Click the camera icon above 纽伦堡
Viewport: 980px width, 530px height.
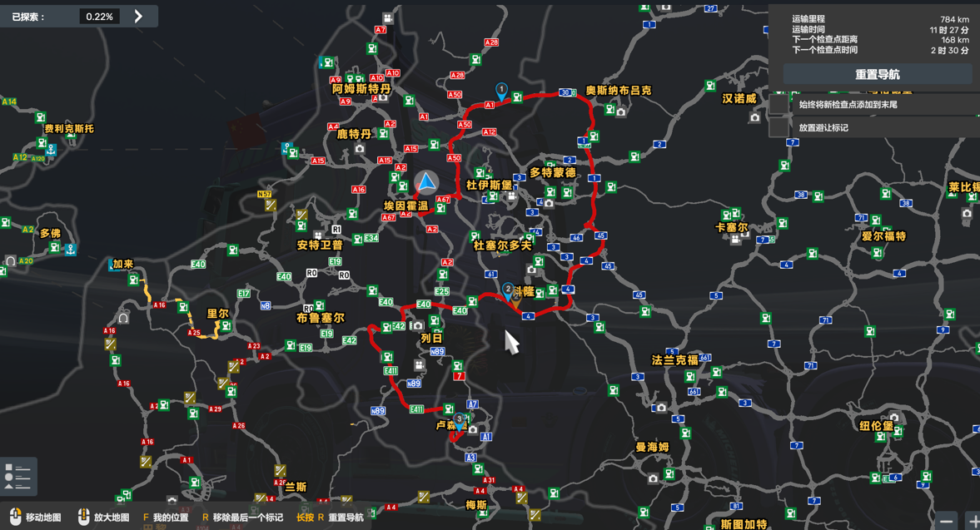point(894,417)
